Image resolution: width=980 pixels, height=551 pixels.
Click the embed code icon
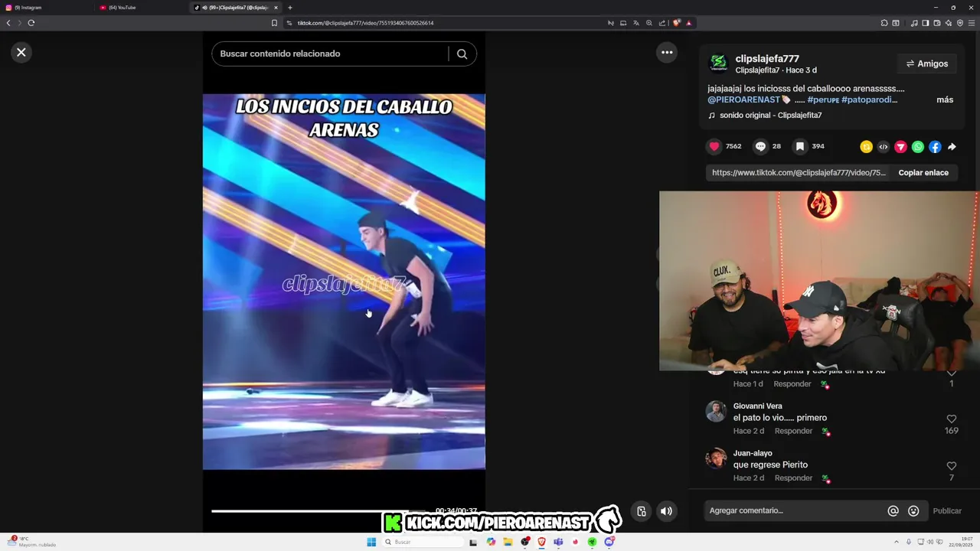[x=884, y=147]
